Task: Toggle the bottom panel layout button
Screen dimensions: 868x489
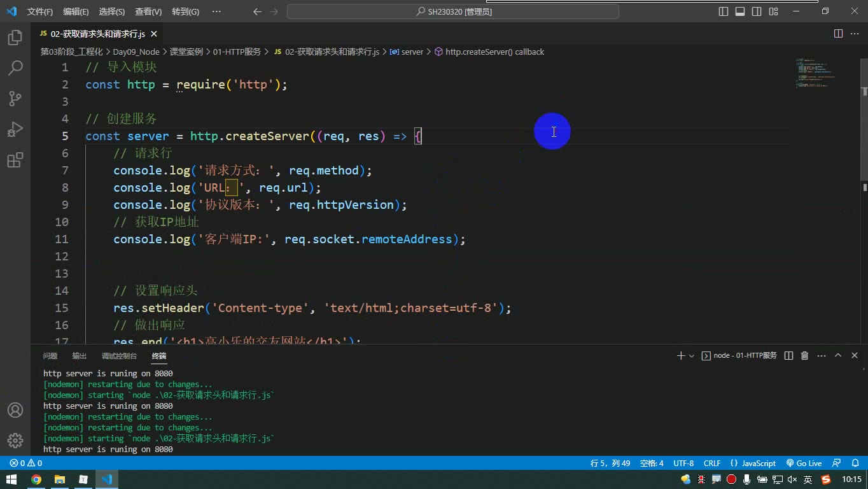Action: [740, 11]
